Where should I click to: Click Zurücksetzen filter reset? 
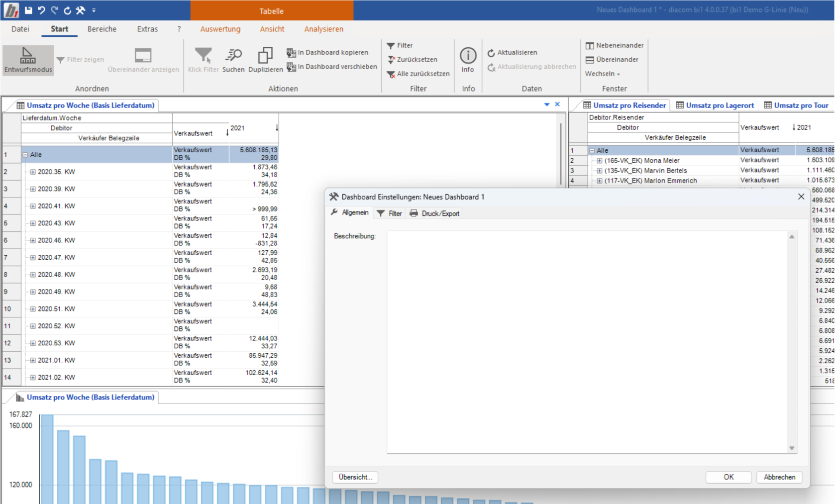tap(412, 59)
